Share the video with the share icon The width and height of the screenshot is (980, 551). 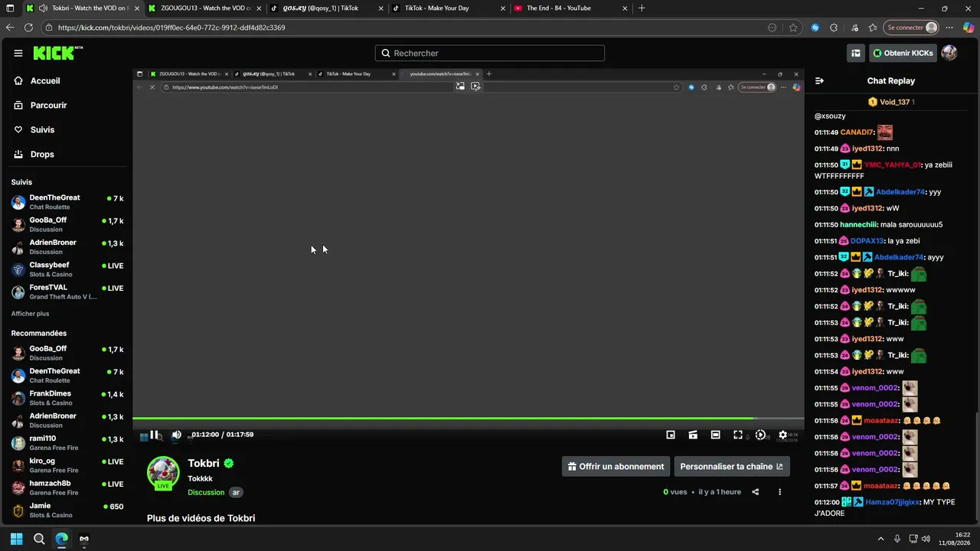click(x=756, y=492)
